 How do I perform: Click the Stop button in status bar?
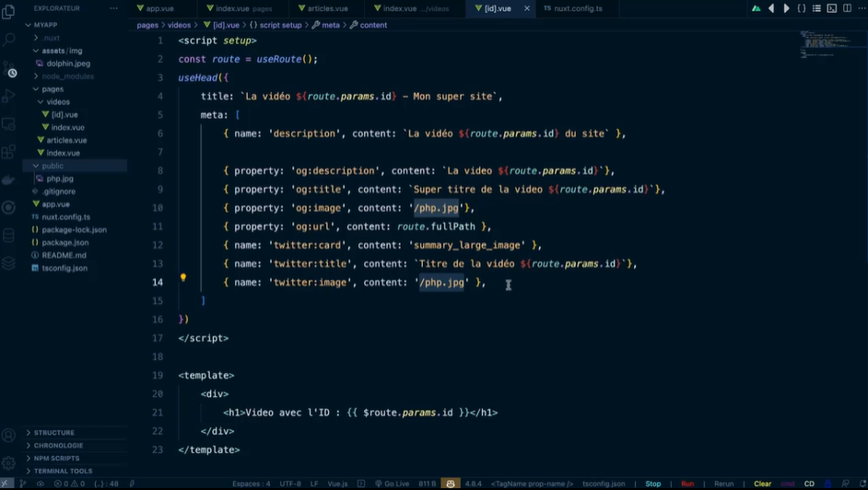652,484
